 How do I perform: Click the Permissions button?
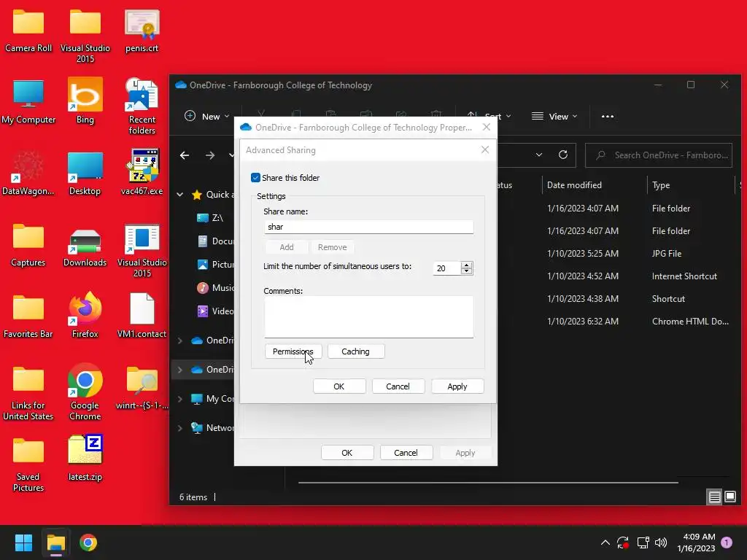[293, 351]
